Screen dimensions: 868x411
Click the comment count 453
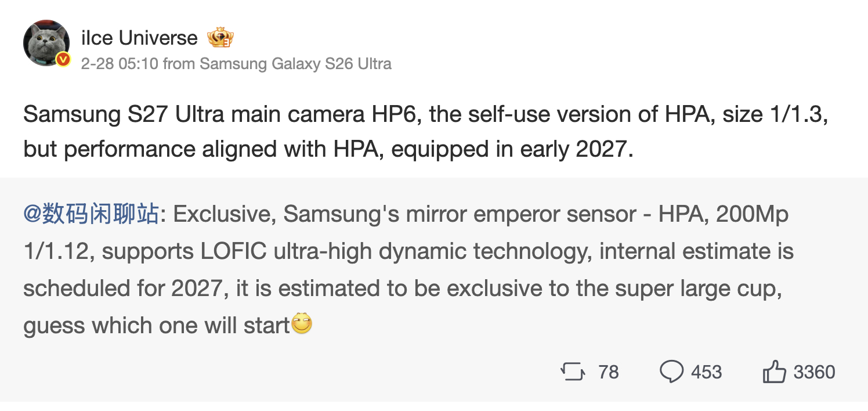click(x=706, y=372)
